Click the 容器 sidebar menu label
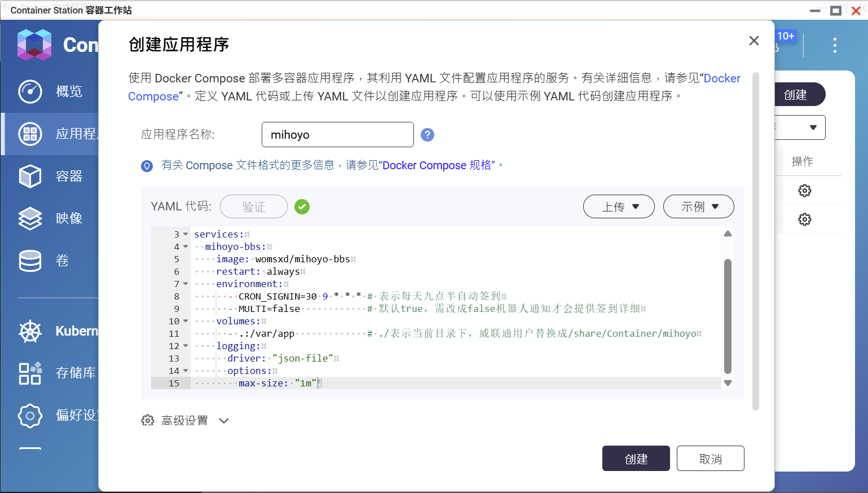The width and height of the screenshot is (868, 493). [69, 176]
